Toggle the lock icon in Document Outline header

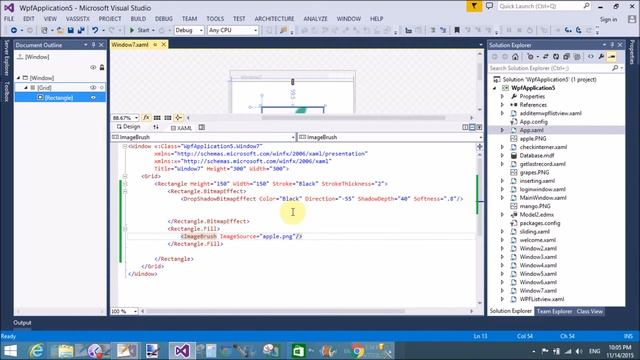pyautogui.click(x=102, y=67)
